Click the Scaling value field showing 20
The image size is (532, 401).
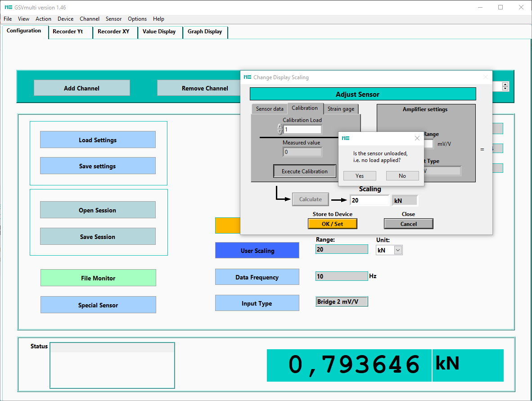[369, 200]
